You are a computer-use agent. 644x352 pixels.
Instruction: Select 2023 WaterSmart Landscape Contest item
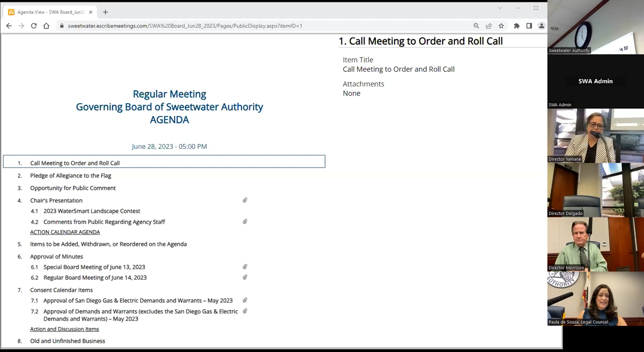[x=92, y=211]
